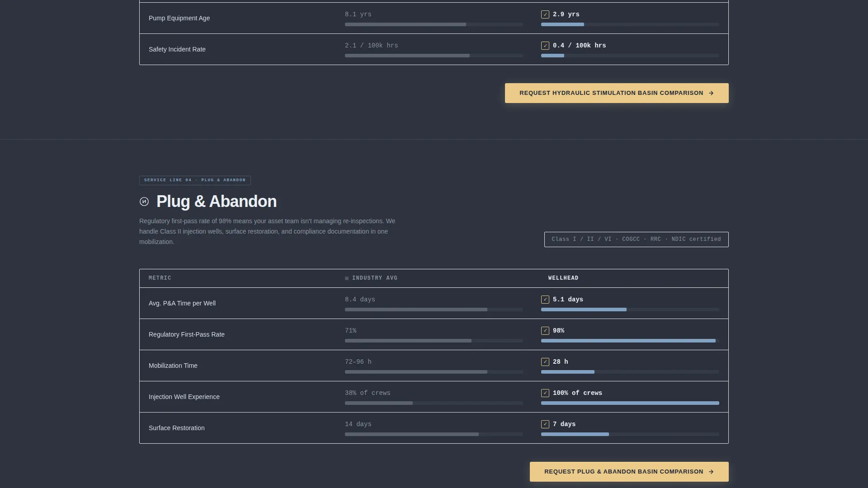
Task: Click the 72–96 h industry value
Action: (358, 362)
